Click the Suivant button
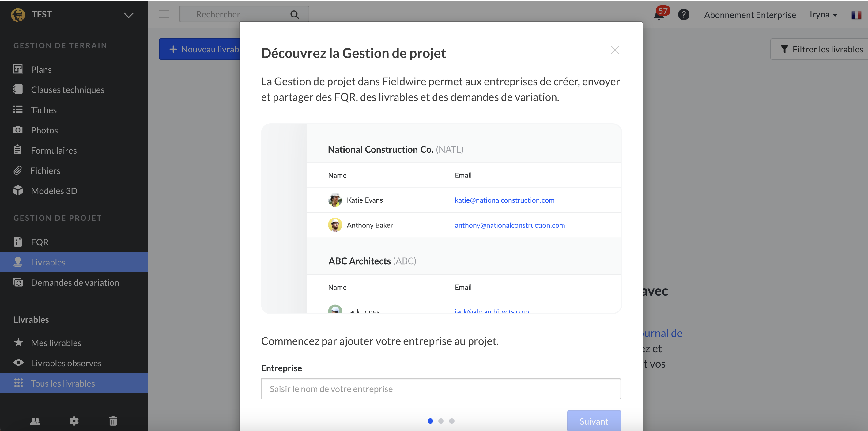The width and height of the screenshot is (868, 431). pos(594,421)
